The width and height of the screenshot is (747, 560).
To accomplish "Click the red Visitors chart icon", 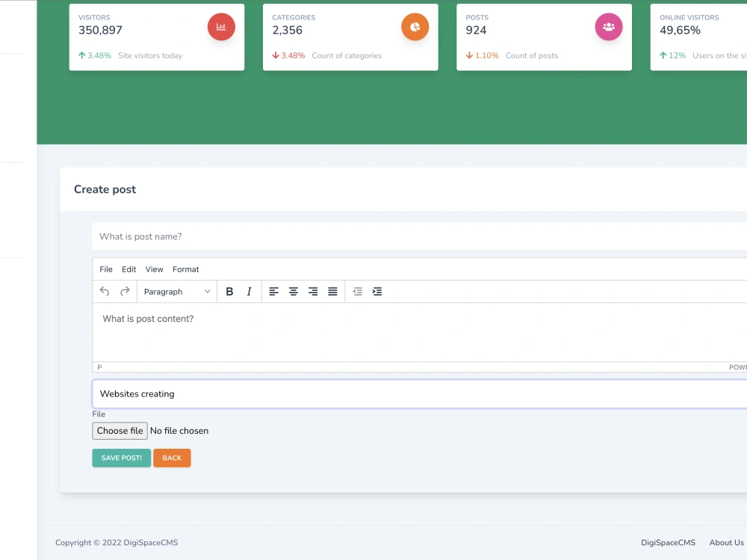I will tap(221, 27).
